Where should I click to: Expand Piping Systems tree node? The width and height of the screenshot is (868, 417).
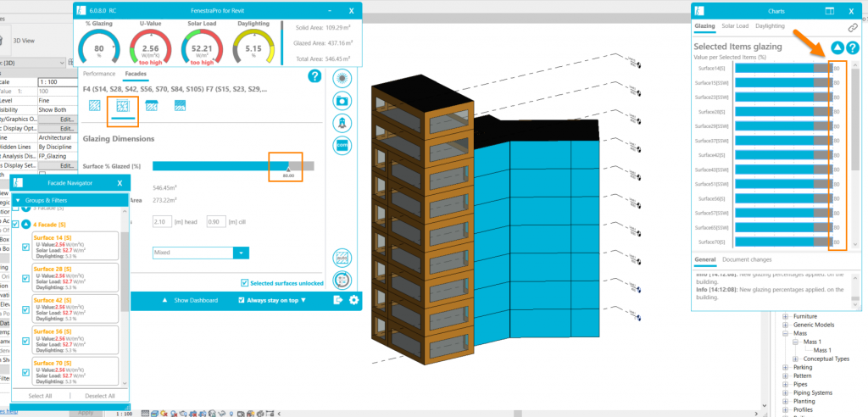click(x=786, y=392)
